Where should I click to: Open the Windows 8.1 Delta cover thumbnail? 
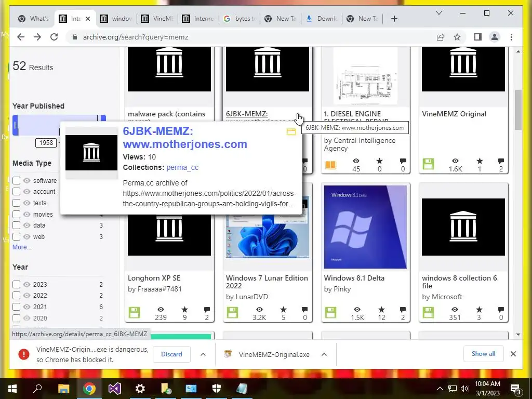[365, 227]
